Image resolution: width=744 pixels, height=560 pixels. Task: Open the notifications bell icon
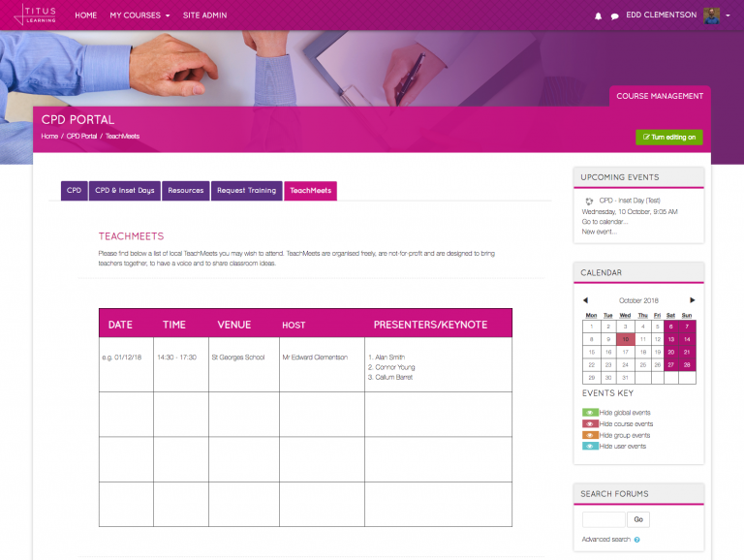point(598,16)
